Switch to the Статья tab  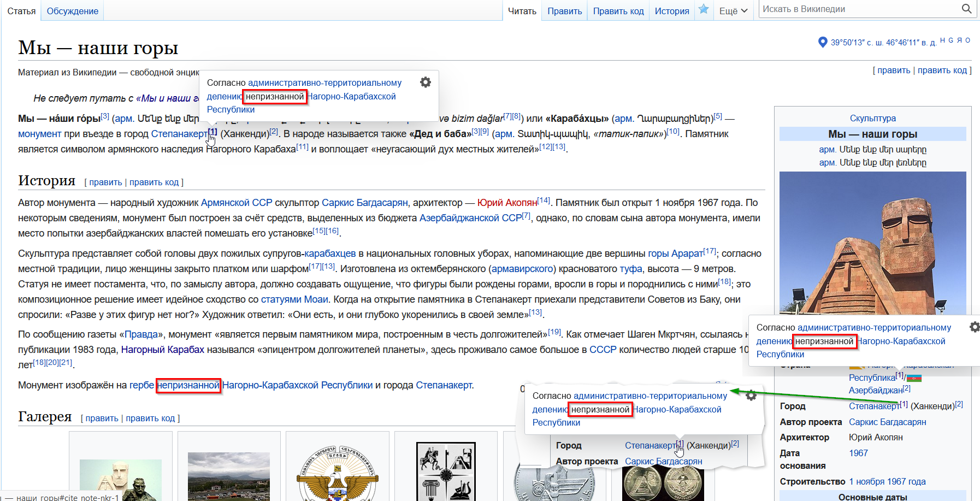pyautogui.click(x=21, y=11)
